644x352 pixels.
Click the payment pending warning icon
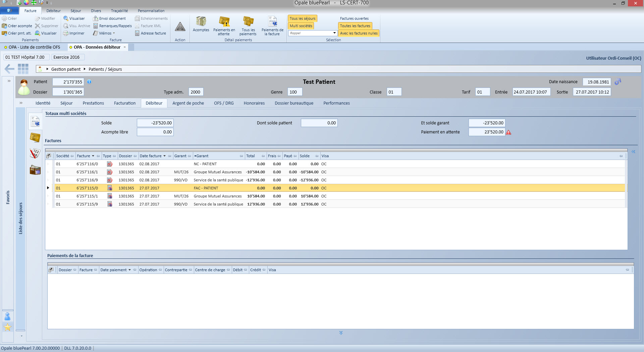click(508, 132)
